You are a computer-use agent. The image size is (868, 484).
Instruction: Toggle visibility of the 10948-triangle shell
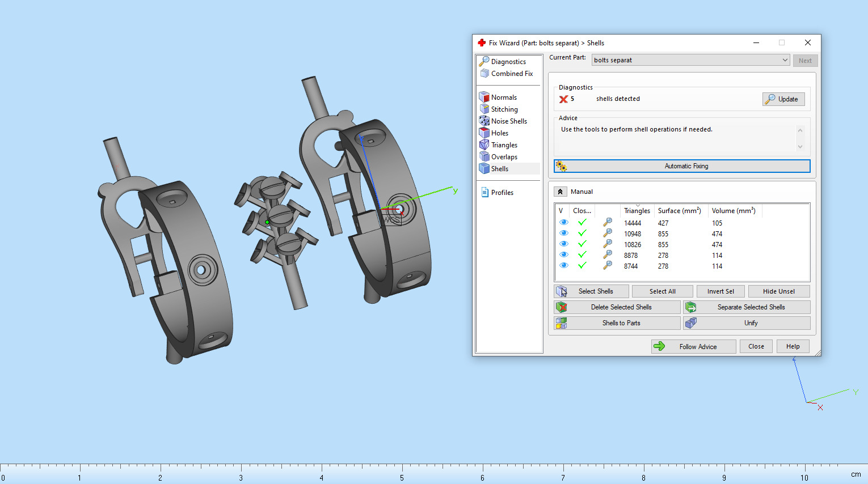[564, 233]
